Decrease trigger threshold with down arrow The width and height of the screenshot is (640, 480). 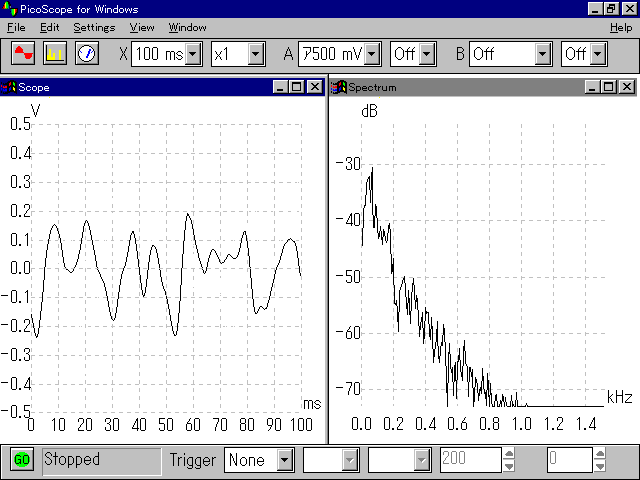[x=509, y=466]
